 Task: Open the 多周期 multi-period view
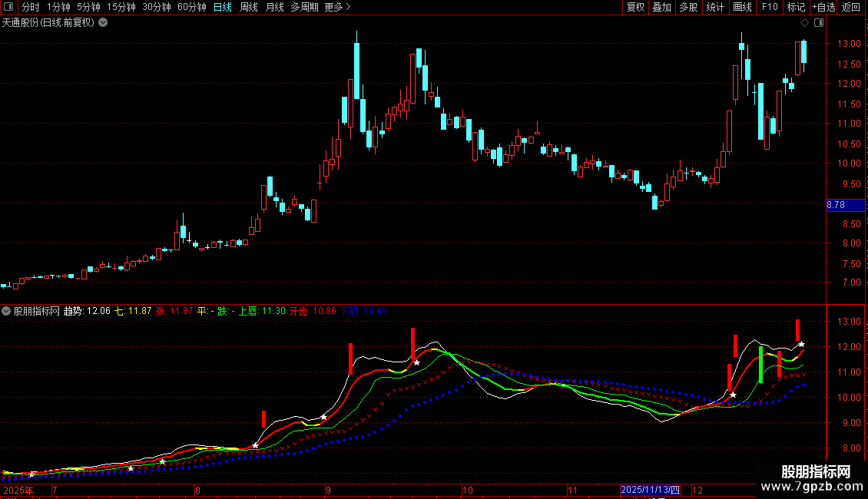(x=304, y=7)
